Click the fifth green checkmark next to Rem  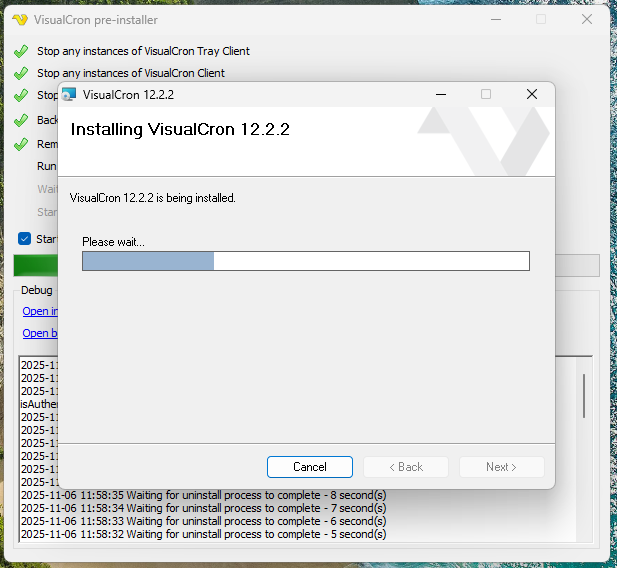tap(21, 144)
